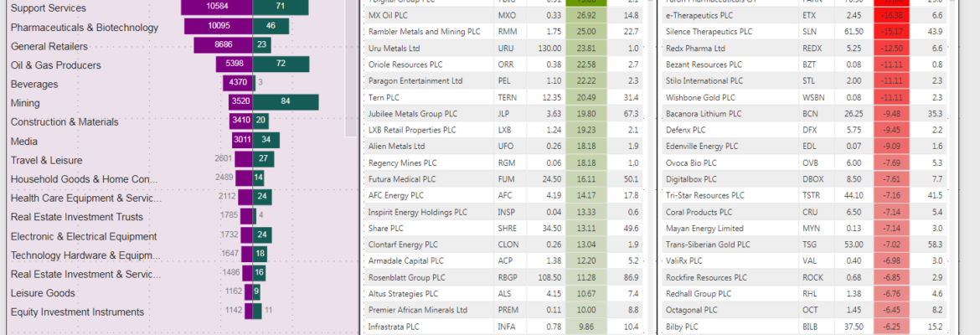Select the Redx Pharma Ltd name
This screenshot has width=980, height=335.
695,48
